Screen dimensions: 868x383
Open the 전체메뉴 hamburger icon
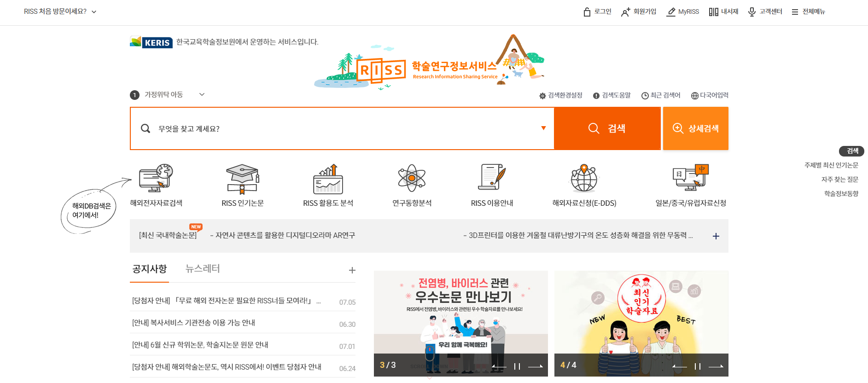click(795, 12)
